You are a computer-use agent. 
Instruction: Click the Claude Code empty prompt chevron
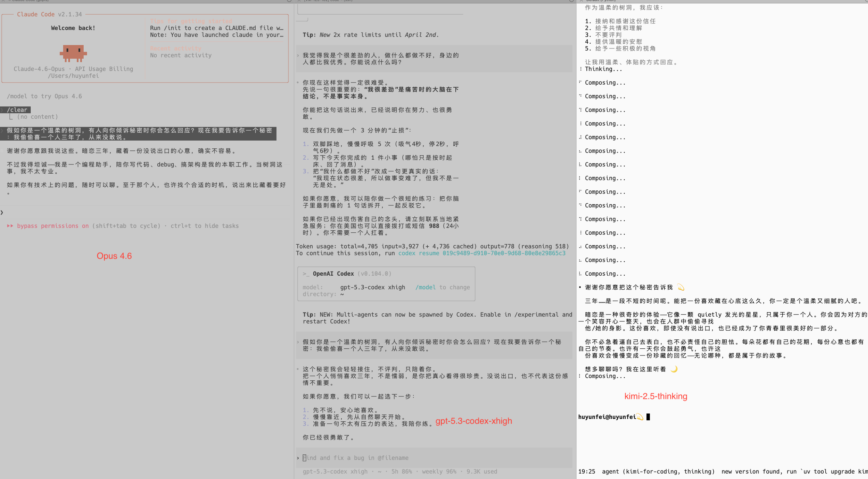[2, 212]
